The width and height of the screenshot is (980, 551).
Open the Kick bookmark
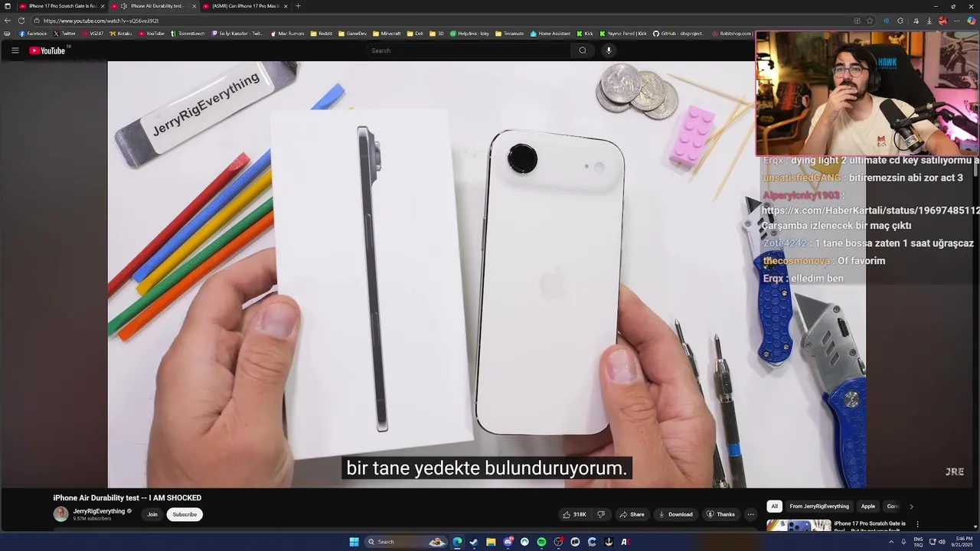[x=585, y=34]
